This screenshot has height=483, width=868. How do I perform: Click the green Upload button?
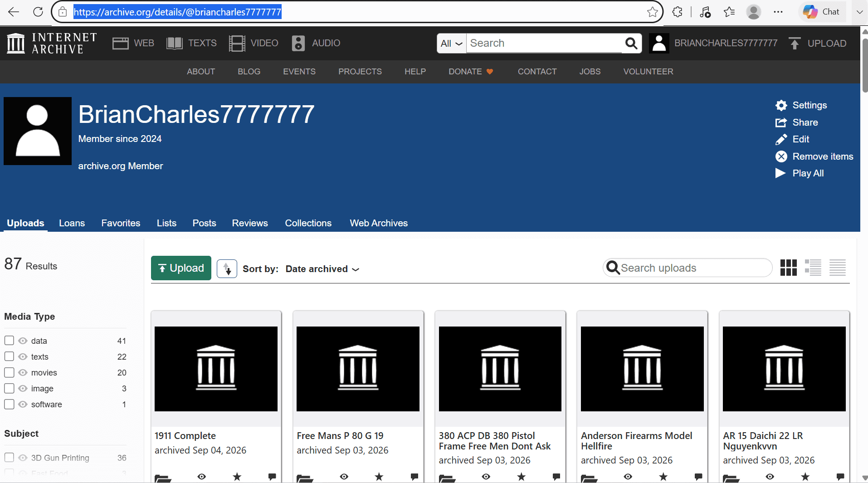tap(181, 268)
